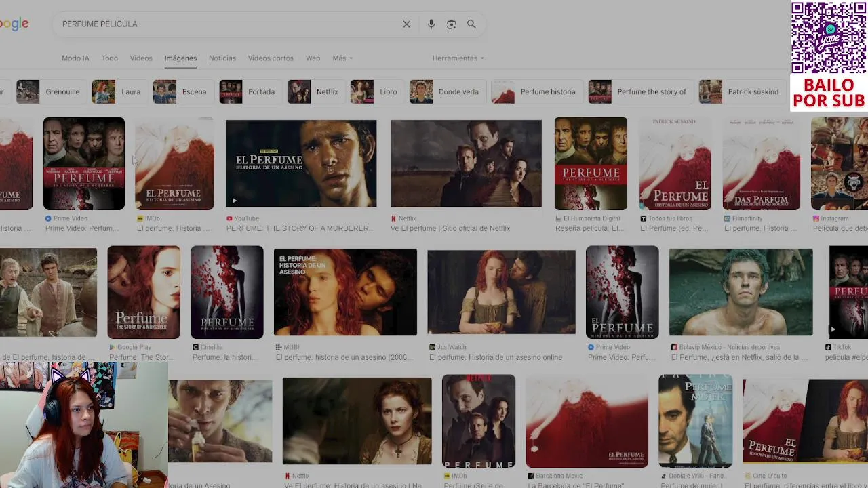Image resolution: width=868 pixels, height=488 pixels.
Task: Click the Netflix source icon under 'Ve El perfume'
Action: pos(393,218)
